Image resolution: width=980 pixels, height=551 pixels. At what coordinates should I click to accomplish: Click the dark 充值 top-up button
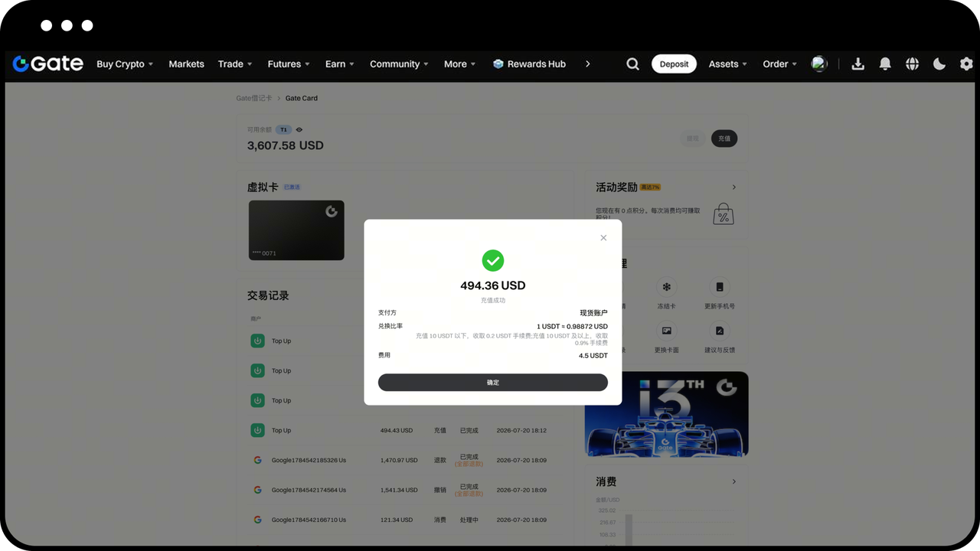click(724, 139)
